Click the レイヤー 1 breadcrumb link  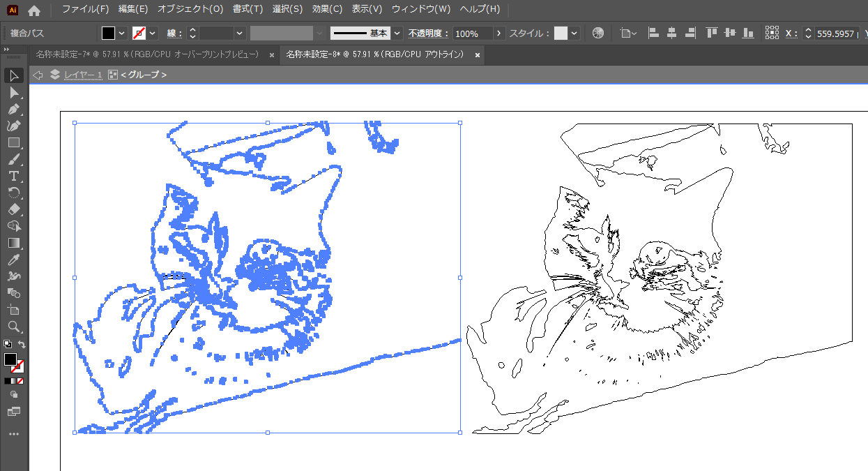[x=83, y=75]
